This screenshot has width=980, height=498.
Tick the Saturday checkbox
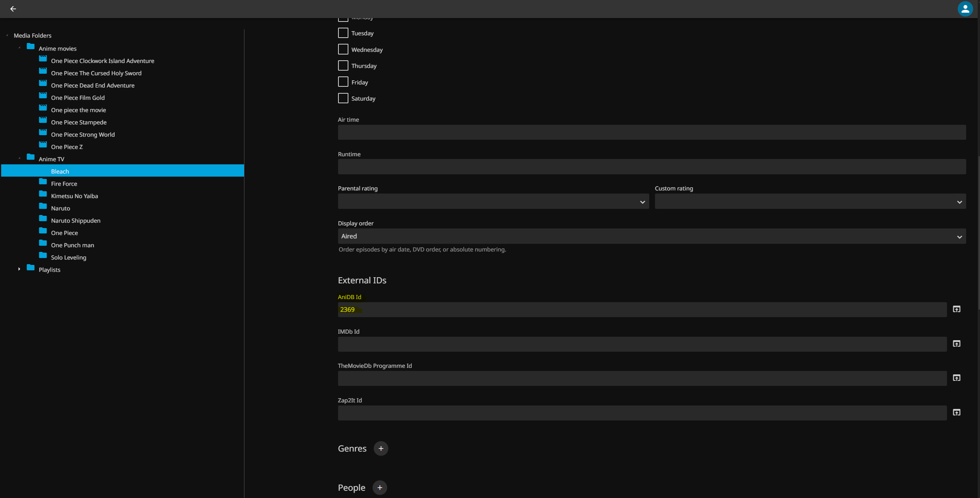tap(343, 98)
